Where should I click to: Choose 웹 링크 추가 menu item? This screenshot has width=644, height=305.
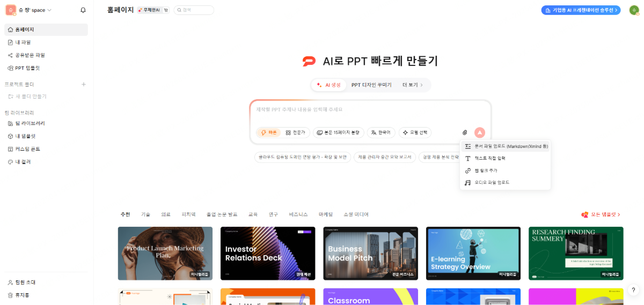(506, 170)
